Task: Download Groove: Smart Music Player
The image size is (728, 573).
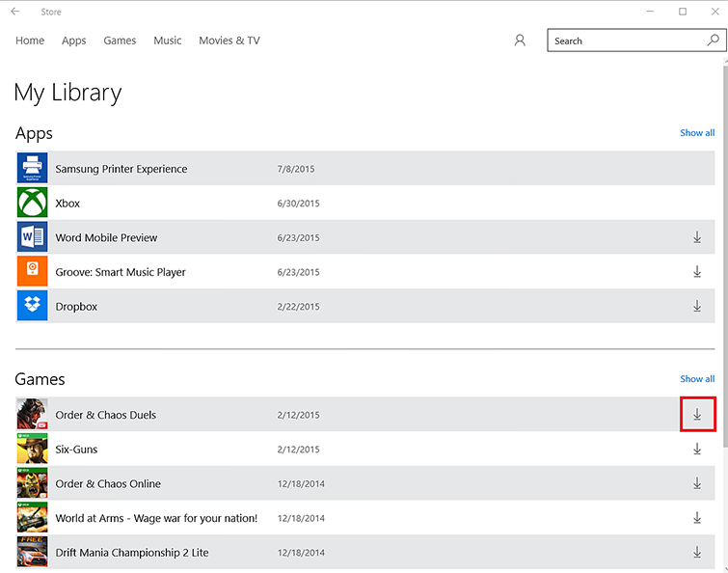Action: coord(697,272)
